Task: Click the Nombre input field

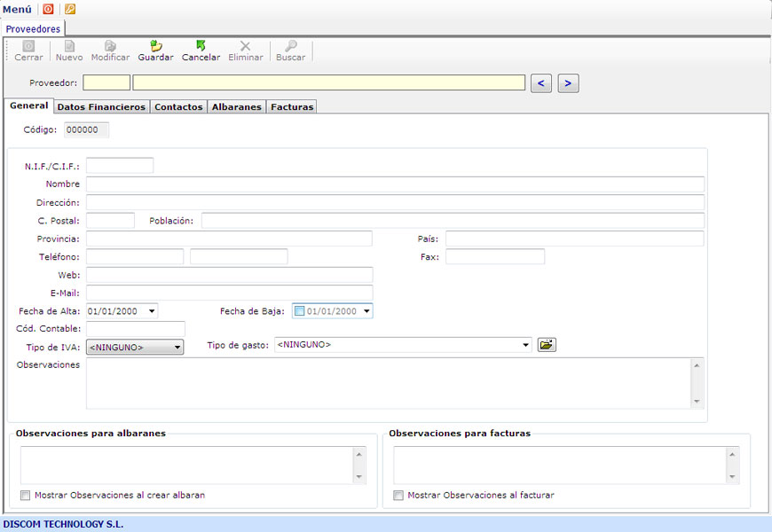Action: (x=395, y=184)
